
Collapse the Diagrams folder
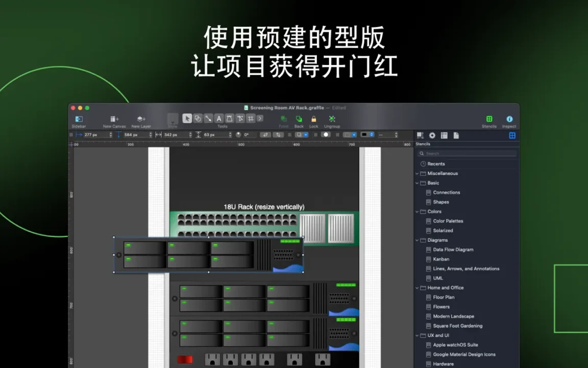(x=417, y=240)
